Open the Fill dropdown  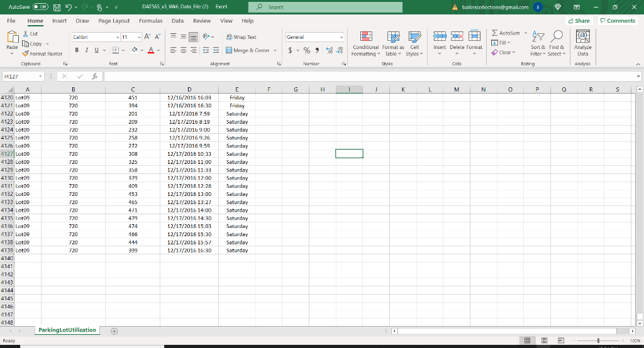tap(501, 43)
